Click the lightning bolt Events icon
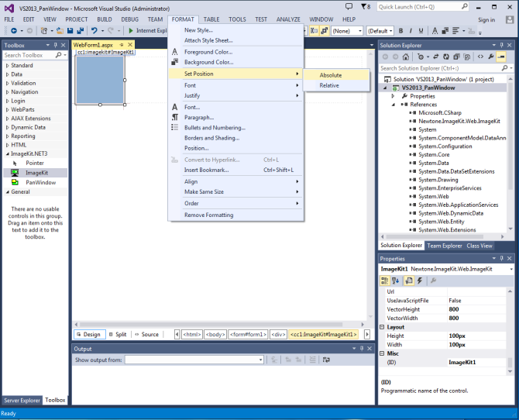This screenshot has height=420, width=519. click(420, 281)
